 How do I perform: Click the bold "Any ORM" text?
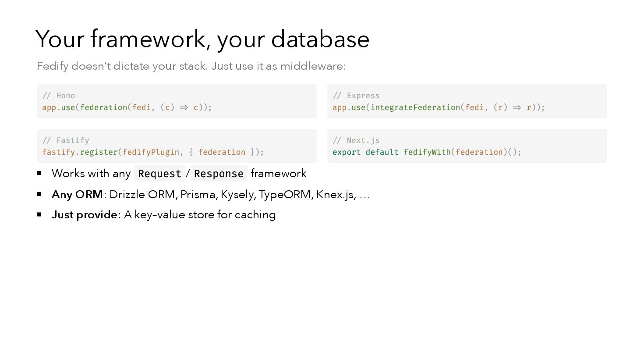(77, 194)
